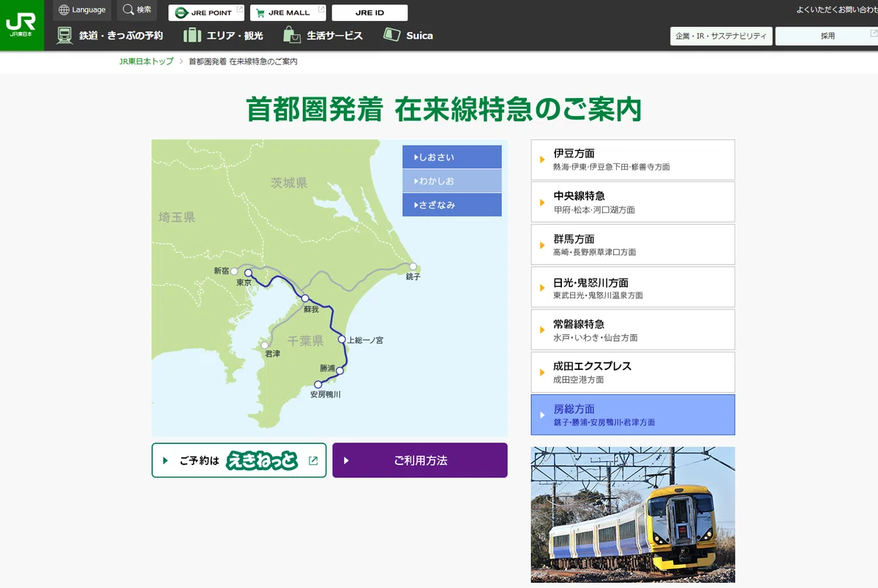Open the JRE ID link
Viewport: 878px width, 588px height.
[369, 12]
